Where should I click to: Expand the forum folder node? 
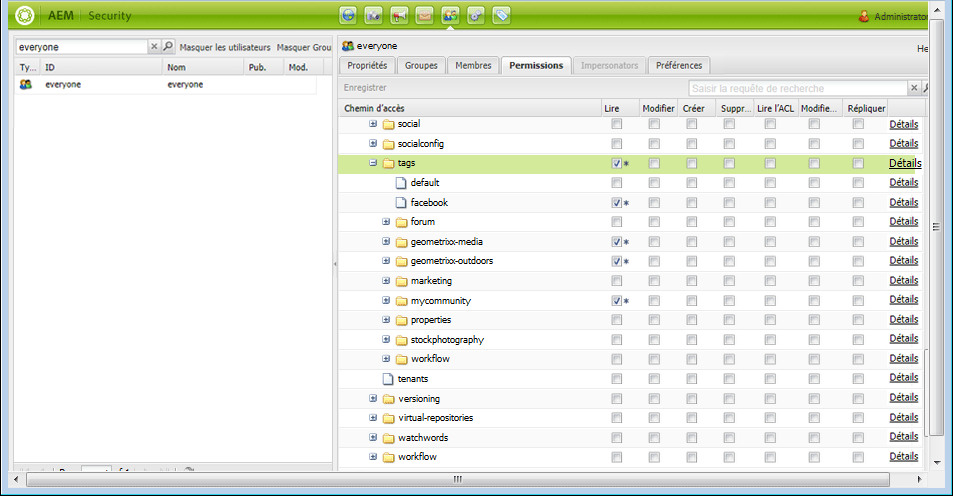(x=386, y=222)
